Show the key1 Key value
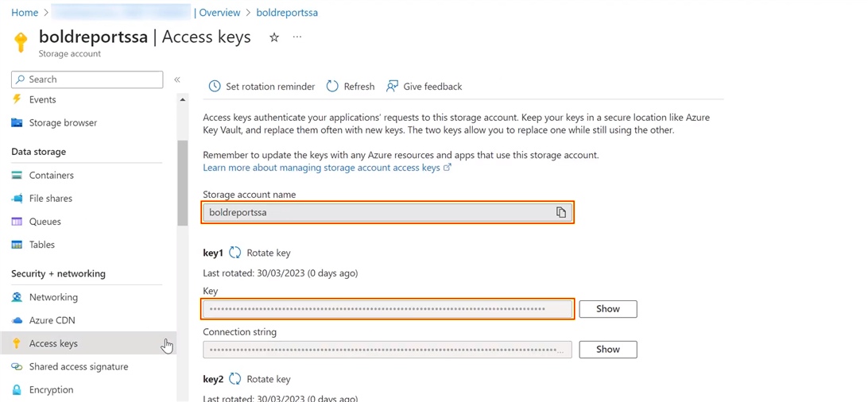Screen dimensions: 868x402 (x=608, y=309)
